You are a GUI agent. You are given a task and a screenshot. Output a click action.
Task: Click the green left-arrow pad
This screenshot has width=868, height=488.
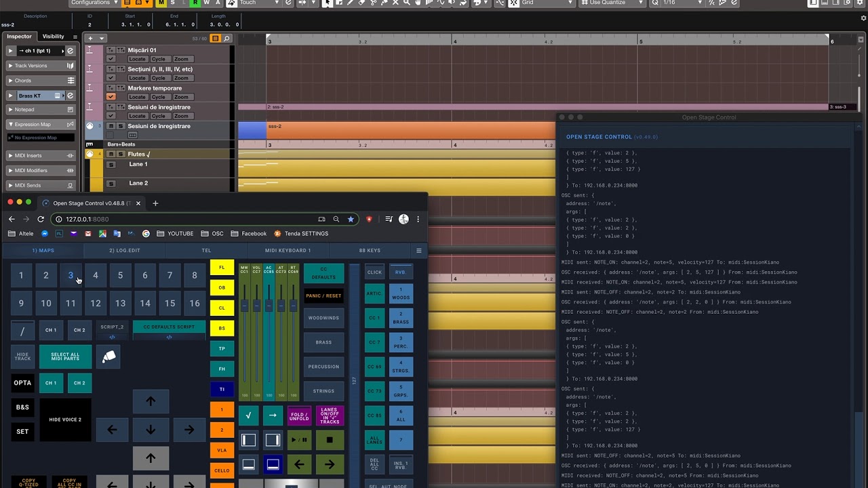299,464
